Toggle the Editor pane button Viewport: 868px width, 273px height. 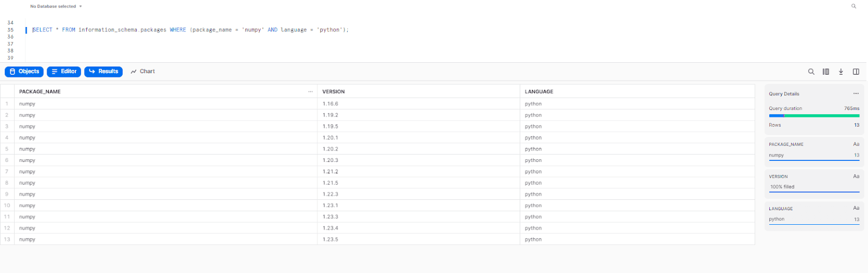click(64, 71)
